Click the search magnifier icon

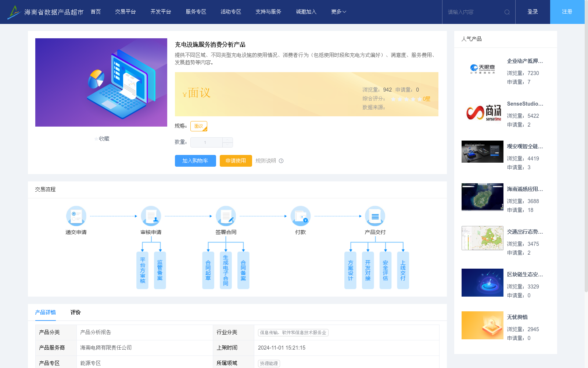[507, 12]
